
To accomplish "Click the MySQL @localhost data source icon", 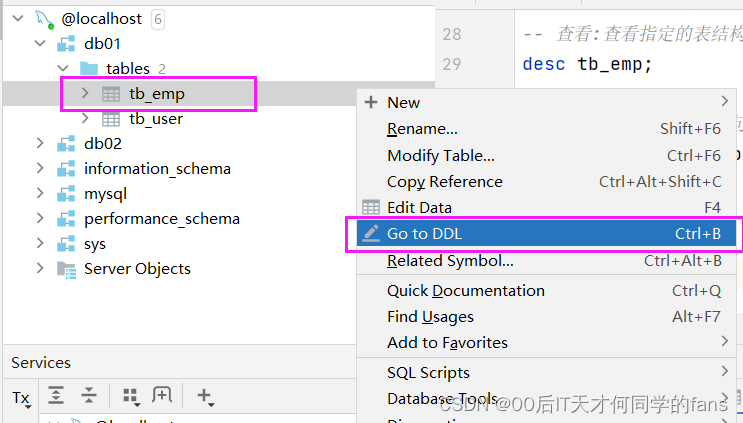I will [x=44, y=19].
